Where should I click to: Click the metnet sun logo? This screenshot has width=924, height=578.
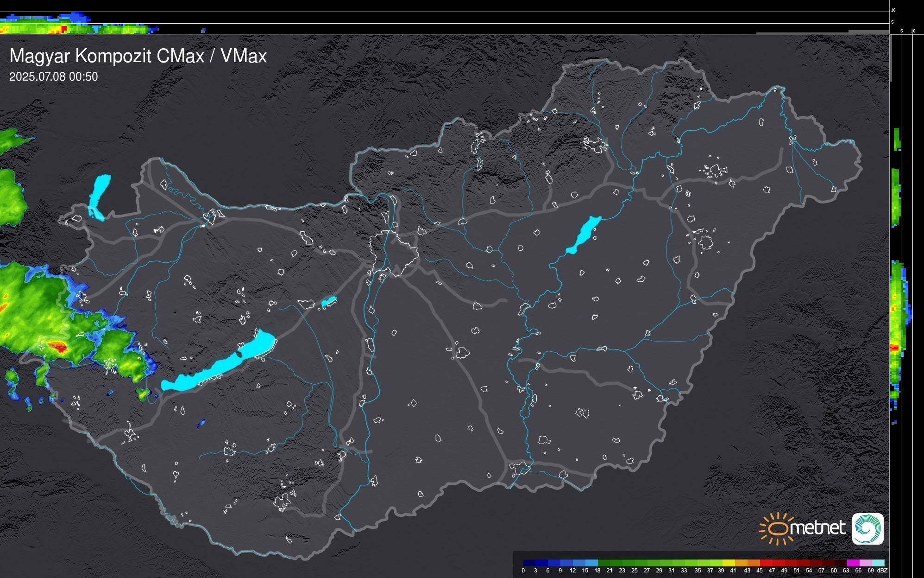coord(777,528)
